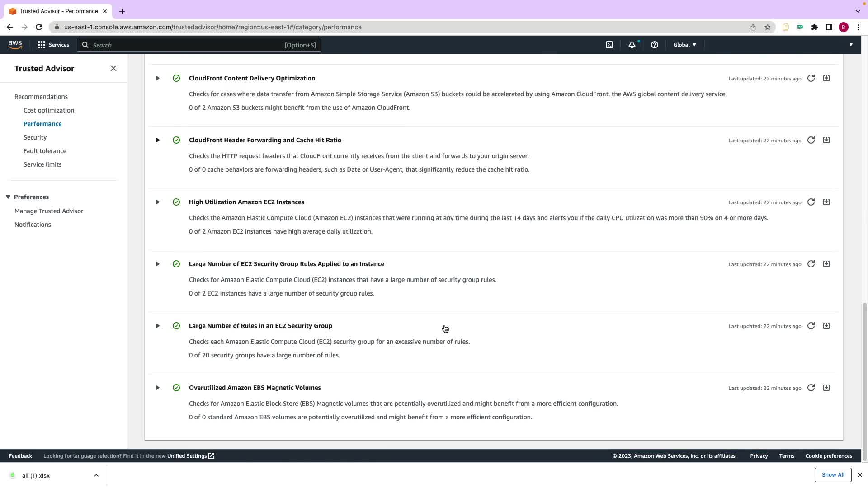This screenshot has height=488, width=868.
Task: Download Large Number of Rules in EC2 Security Group report
Action: tap(826, 326)
